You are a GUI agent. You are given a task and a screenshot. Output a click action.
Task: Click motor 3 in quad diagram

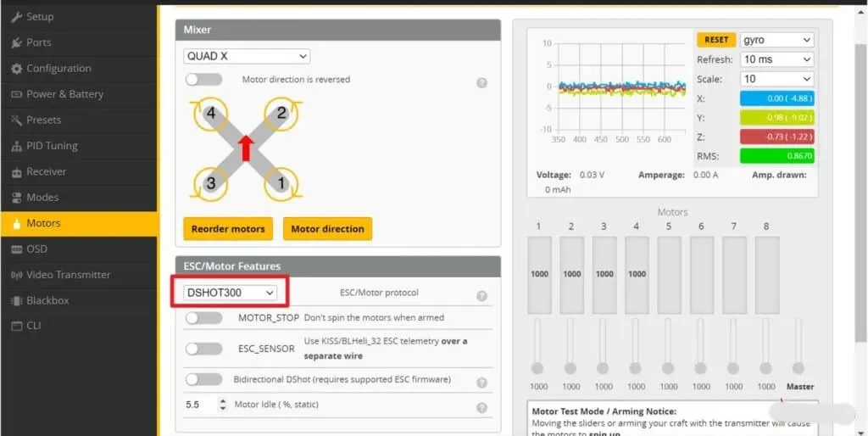[210, 183]
